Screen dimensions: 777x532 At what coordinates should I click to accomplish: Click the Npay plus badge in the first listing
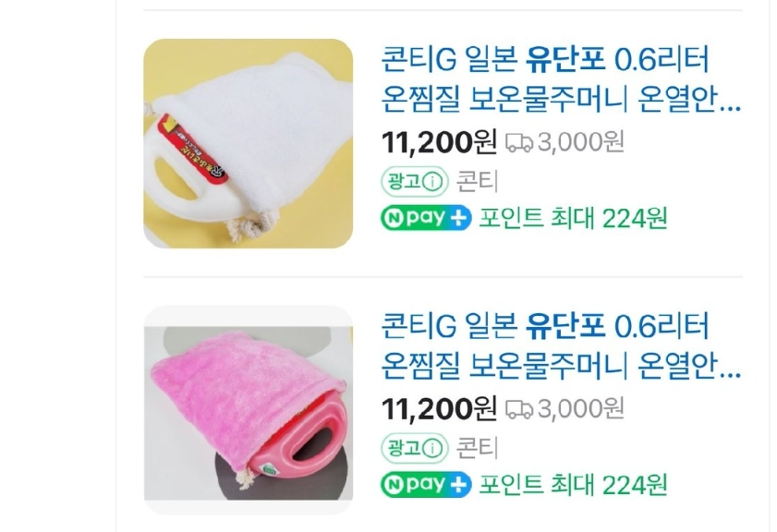point(426,218)
